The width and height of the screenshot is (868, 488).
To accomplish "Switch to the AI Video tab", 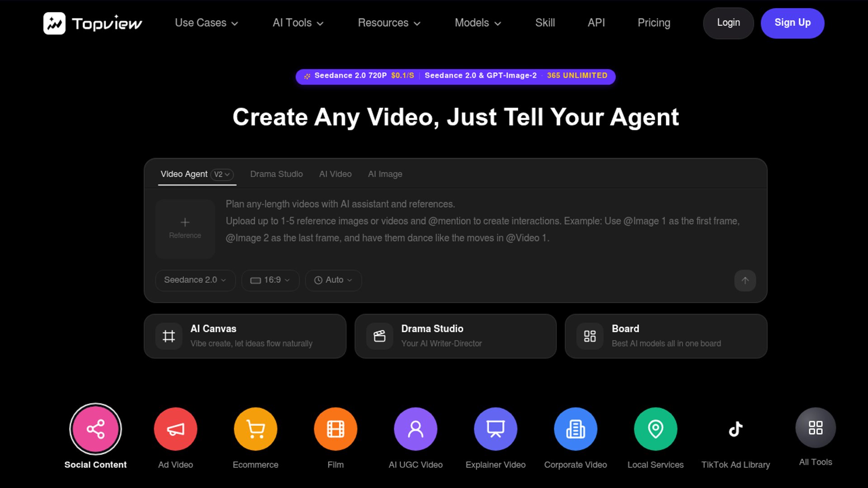I will click(x=335, y=174).
